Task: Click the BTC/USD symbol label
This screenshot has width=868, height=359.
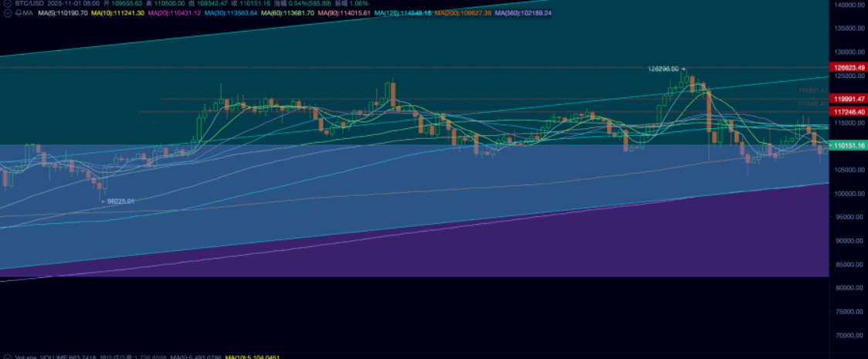Action: click(x=31, y=4)
